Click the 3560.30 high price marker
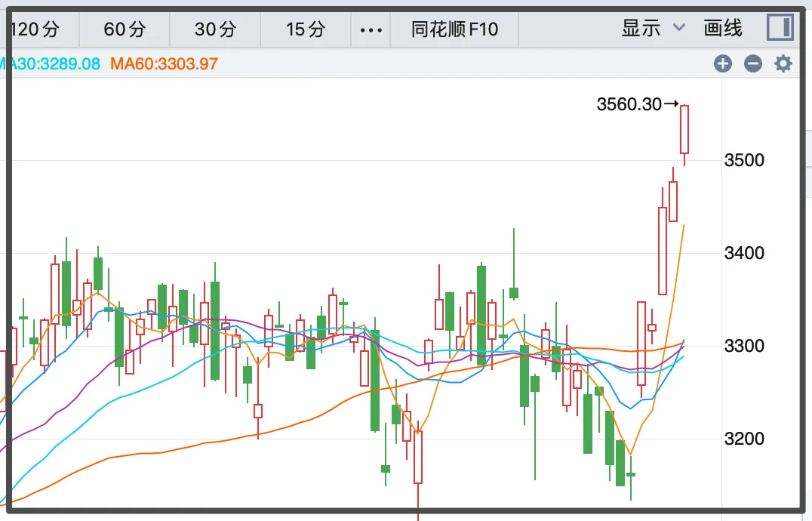812x521 pixels. (x=629, y=105)
